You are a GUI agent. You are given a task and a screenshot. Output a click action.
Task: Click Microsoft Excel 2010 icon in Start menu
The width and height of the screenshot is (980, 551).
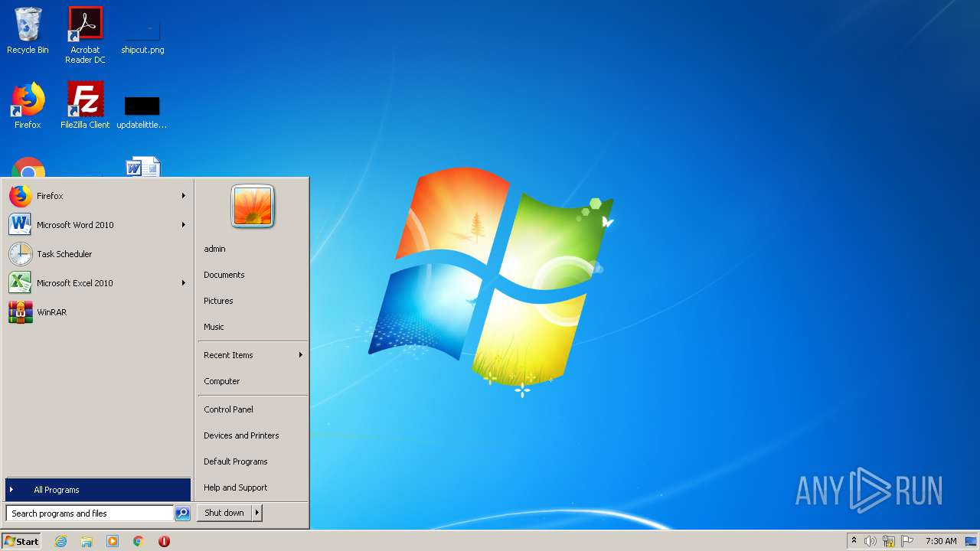pyautogui.click(x=21, y=283)
